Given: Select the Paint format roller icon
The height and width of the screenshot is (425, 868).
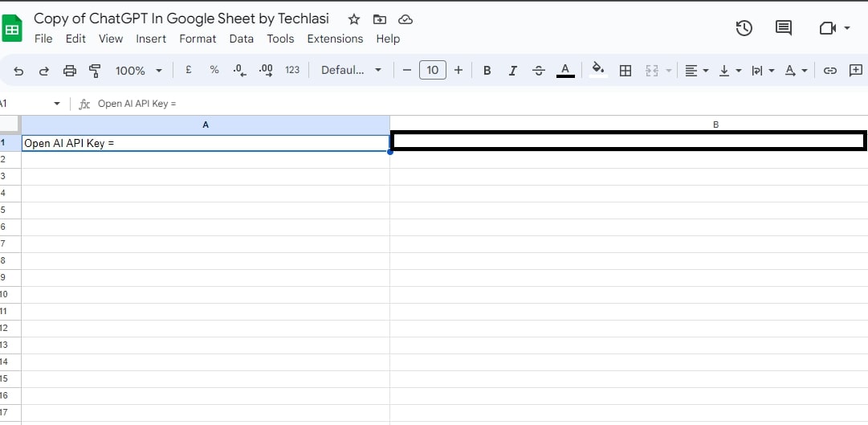Looking at the screenshot, I should (95, 71).
